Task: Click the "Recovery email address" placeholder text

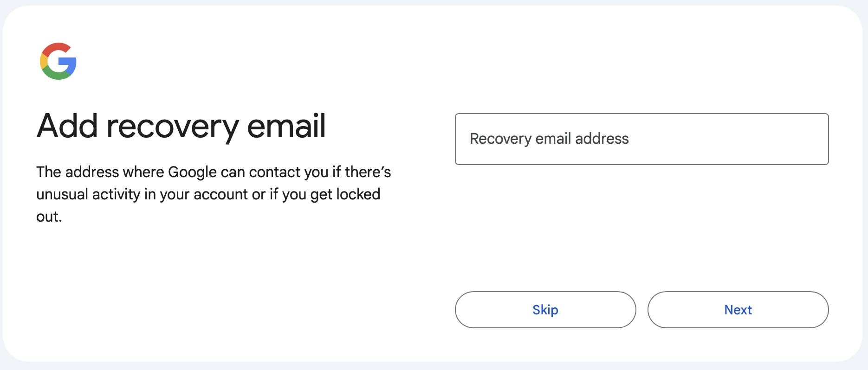Action: [x=549, y=139]
